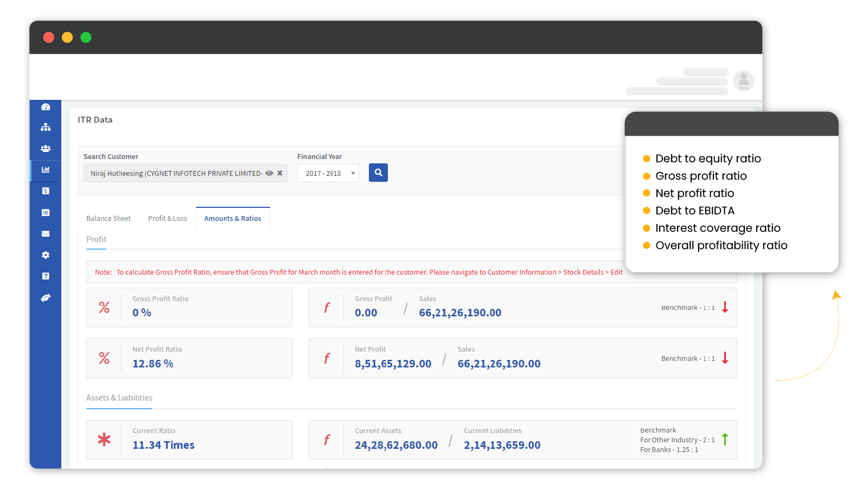Viewport: 868px width, 489px height.
Task: Click For Other Industry - 2 : 1 benchmark
Action: pyautogui.click(x=677, y=440)
